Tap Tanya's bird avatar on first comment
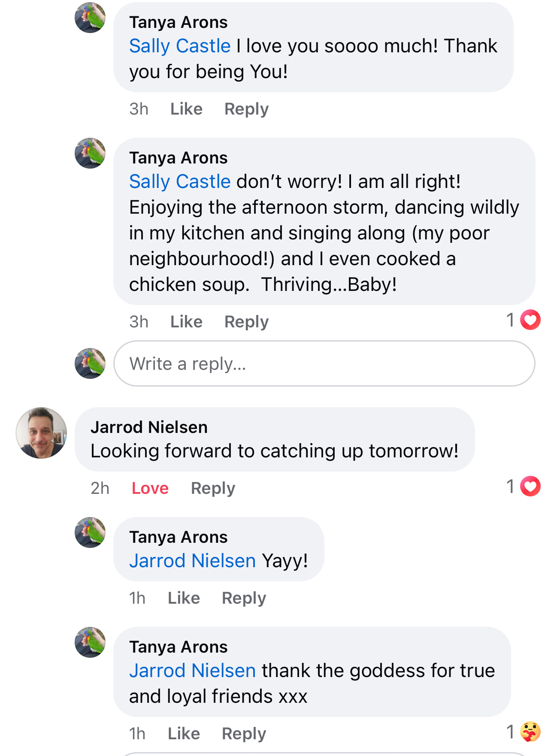The image size is (551, 756). [x=90, y=18]
